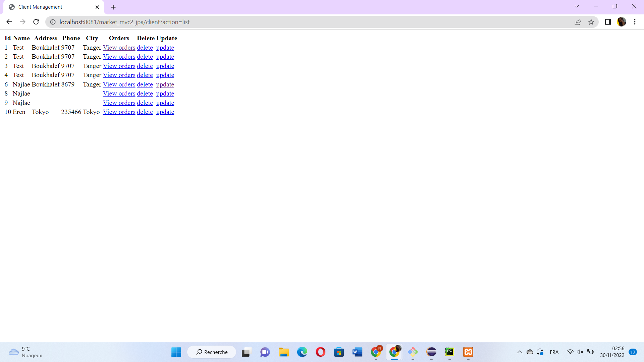
Task: Open the Chrome three-dot menu
Action: [x=635, y=22]
